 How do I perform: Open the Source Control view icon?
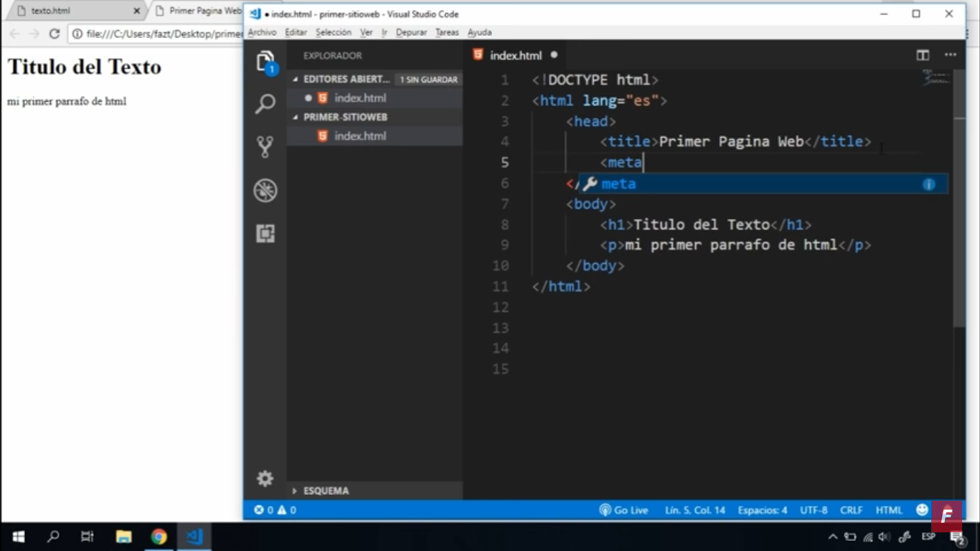click(265, 147)
